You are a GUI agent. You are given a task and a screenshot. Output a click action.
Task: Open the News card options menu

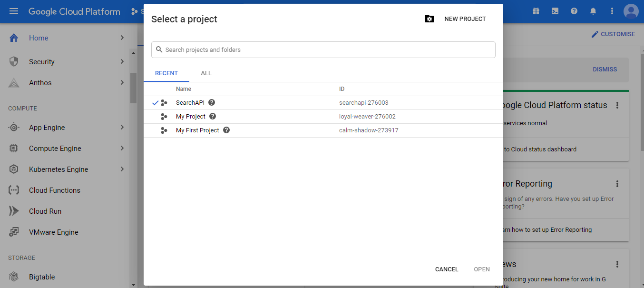(x=617, y=264)
